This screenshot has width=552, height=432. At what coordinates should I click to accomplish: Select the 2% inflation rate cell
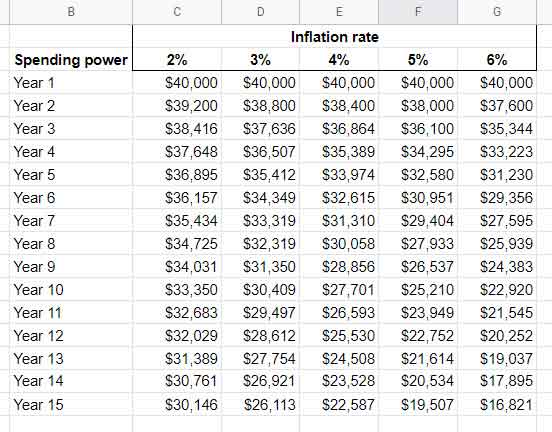(177, 60)
